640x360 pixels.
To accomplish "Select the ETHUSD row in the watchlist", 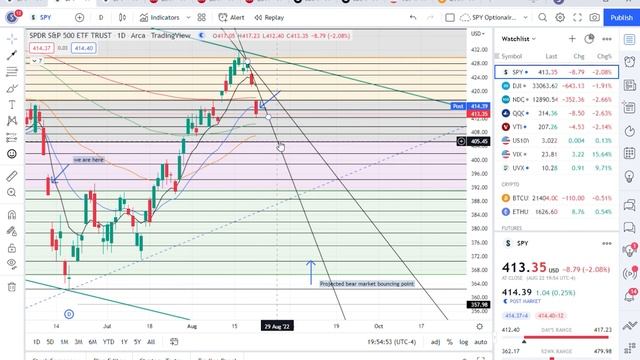I will (x=556, y=212).
